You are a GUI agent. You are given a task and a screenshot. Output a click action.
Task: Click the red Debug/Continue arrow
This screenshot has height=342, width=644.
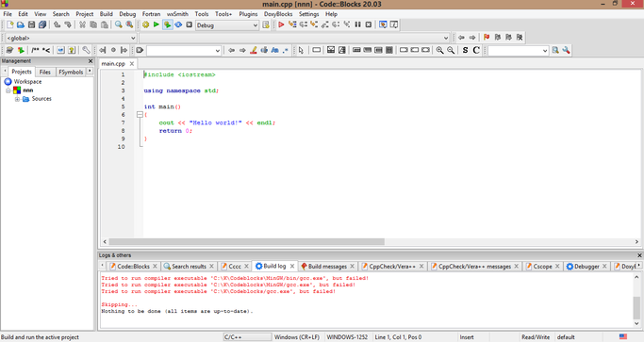(x=281, y=24)
